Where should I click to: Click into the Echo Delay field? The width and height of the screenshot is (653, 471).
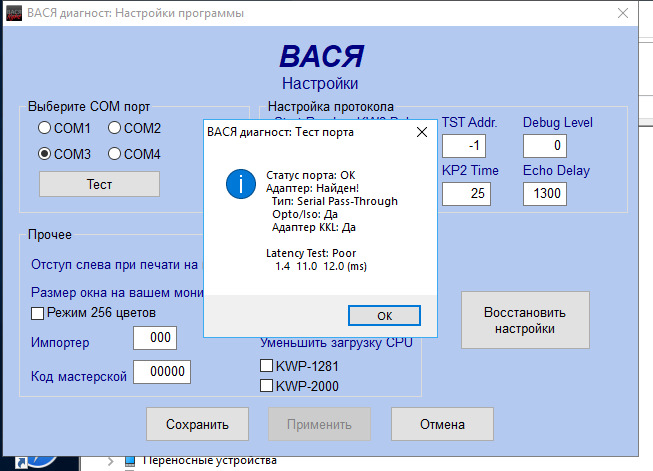[545, 194]
